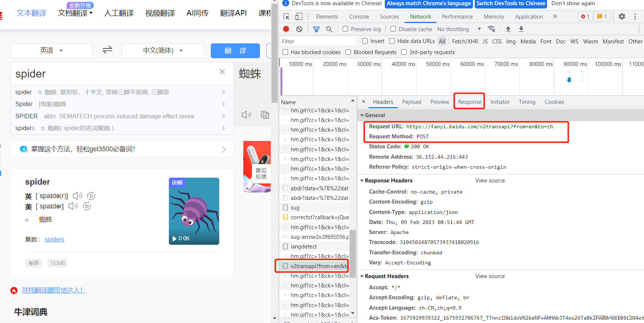
Task: Open the error count badge
Action: [585, 16]
